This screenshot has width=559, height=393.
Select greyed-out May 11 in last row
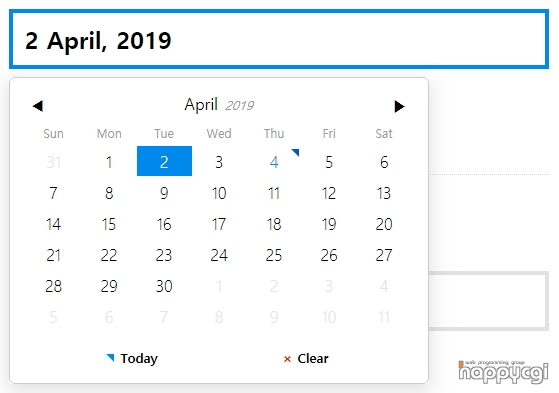pos(384,317)
